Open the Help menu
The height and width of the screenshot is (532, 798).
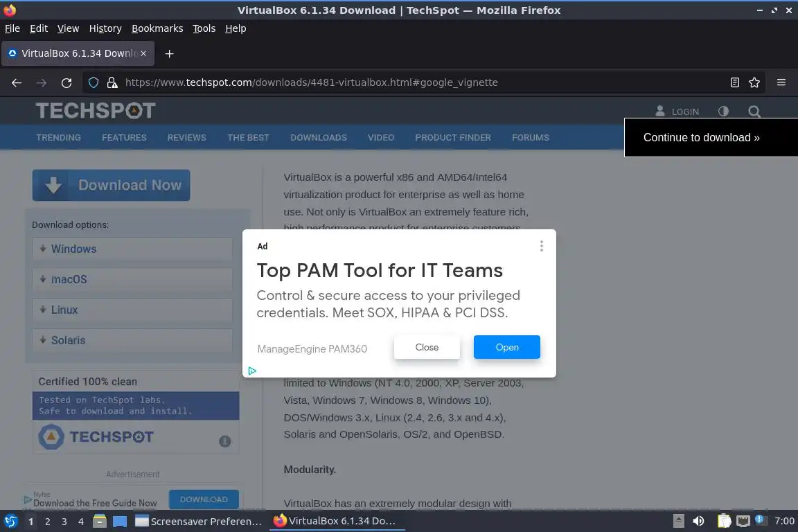236,28
